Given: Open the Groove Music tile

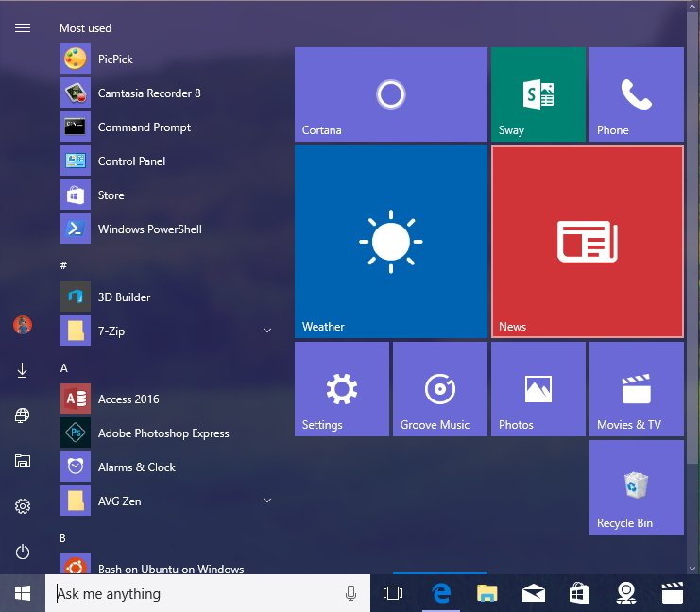Looking at the screenshot, I should click(439, 389).
